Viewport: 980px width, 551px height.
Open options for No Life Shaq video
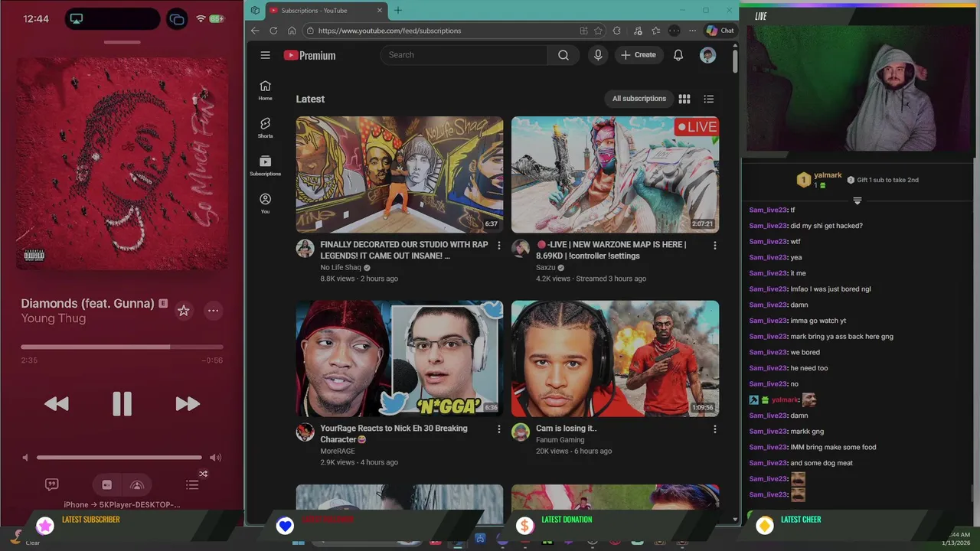pos(499,246)
